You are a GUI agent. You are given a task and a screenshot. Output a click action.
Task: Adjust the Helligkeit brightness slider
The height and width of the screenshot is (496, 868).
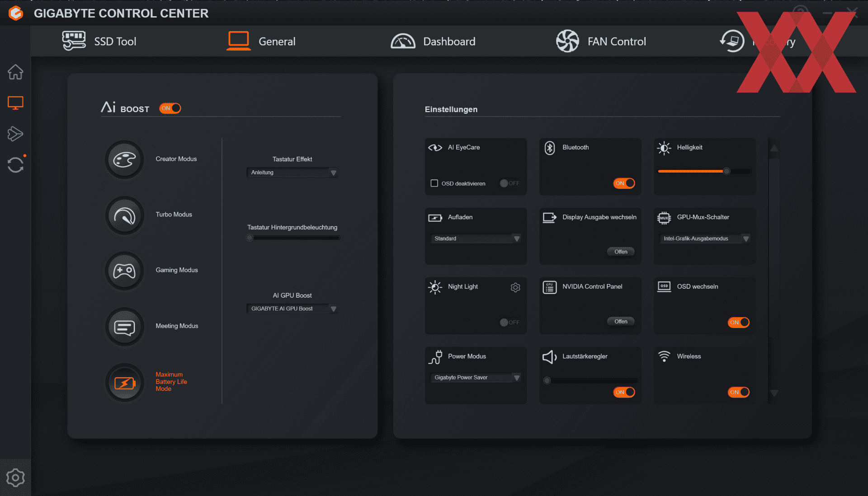tap(705, 171)
